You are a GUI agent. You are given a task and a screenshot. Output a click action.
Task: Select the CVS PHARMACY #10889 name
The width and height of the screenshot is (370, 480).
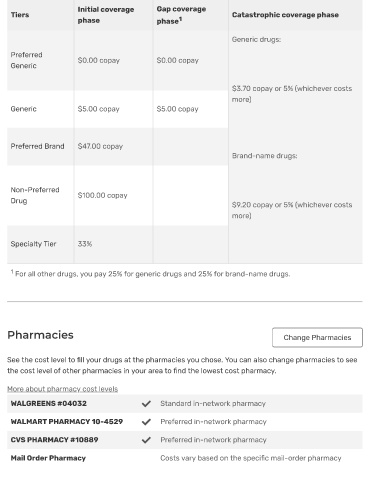(x=54, y=440)
